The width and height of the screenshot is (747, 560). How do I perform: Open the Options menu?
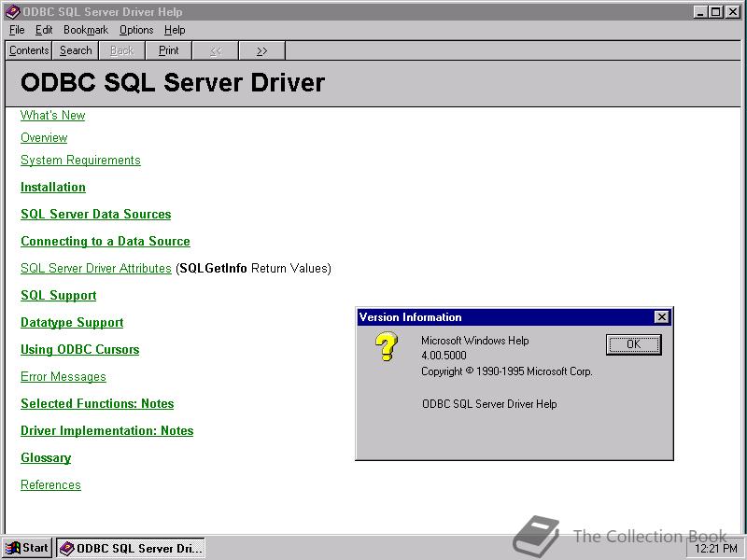[136, 30]
